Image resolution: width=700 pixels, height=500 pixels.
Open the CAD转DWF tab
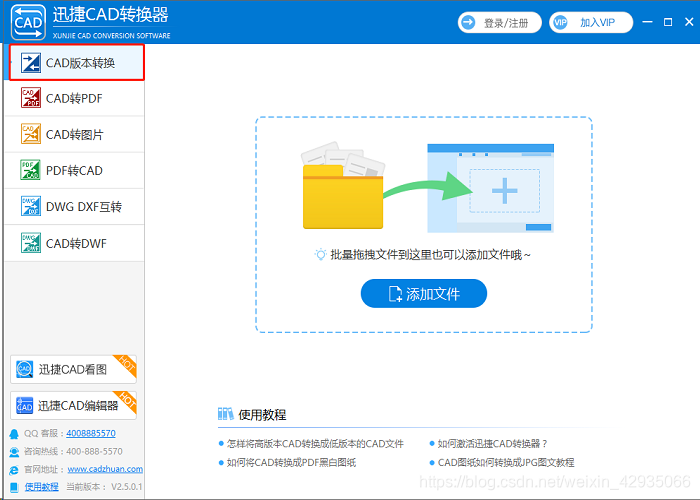point(74,243)
